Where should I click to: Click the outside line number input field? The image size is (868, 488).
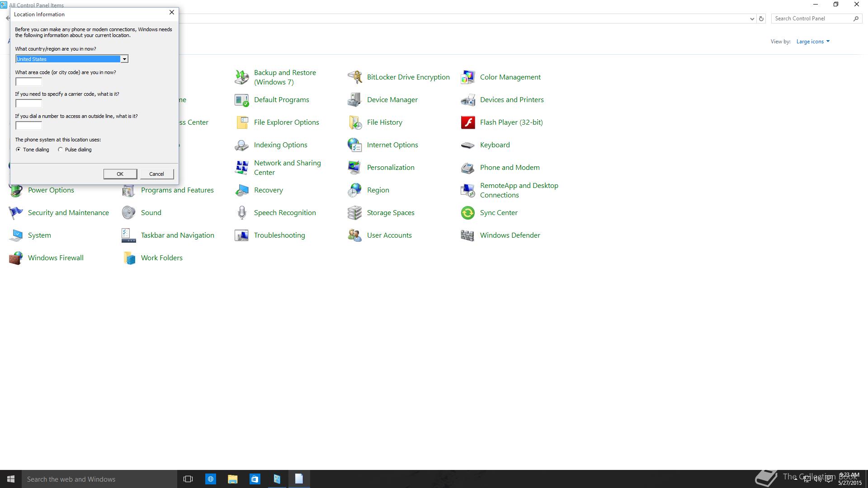click(x=28, y=126)
